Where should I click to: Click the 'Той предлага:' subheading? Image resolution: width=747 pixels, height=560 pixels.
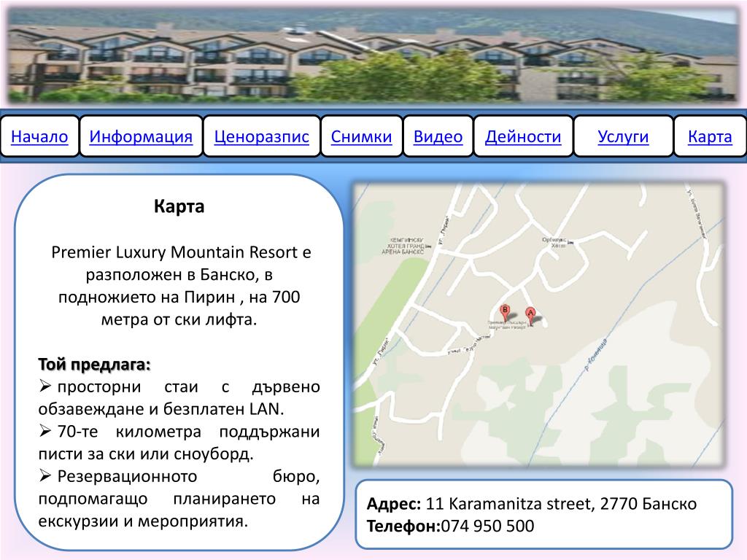tap(94, 365)
